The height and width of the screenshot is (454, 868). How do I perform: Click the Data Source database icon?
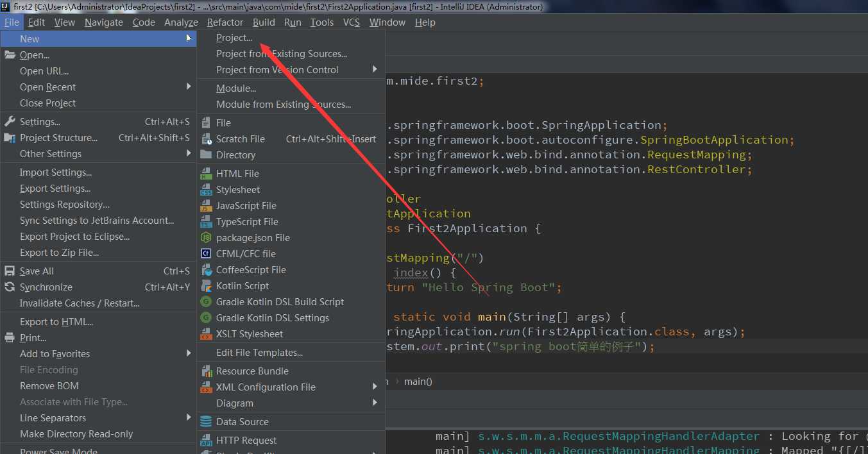pos(206,422)
